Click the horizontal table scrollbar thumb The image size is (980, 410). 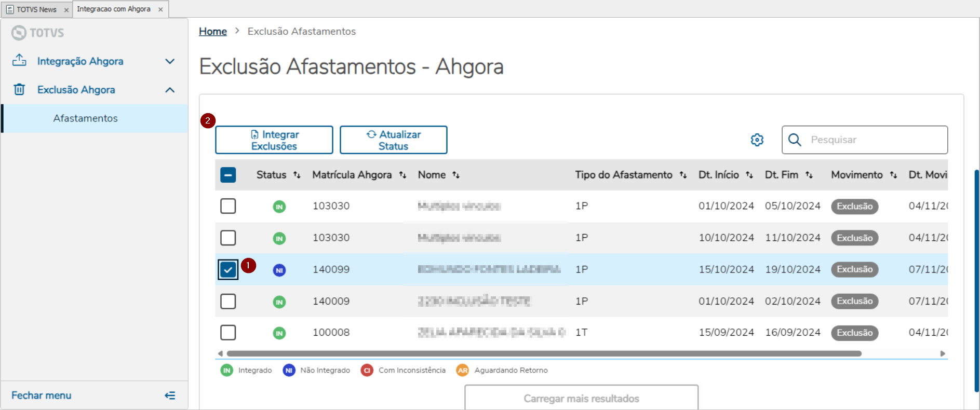(x=544, y=353)
